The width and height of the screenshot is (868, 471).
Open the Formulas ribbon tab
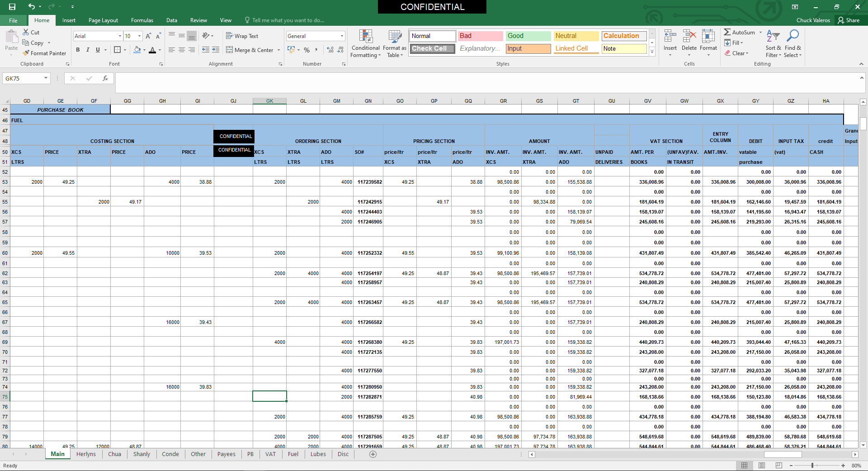[x=142, y=20]
